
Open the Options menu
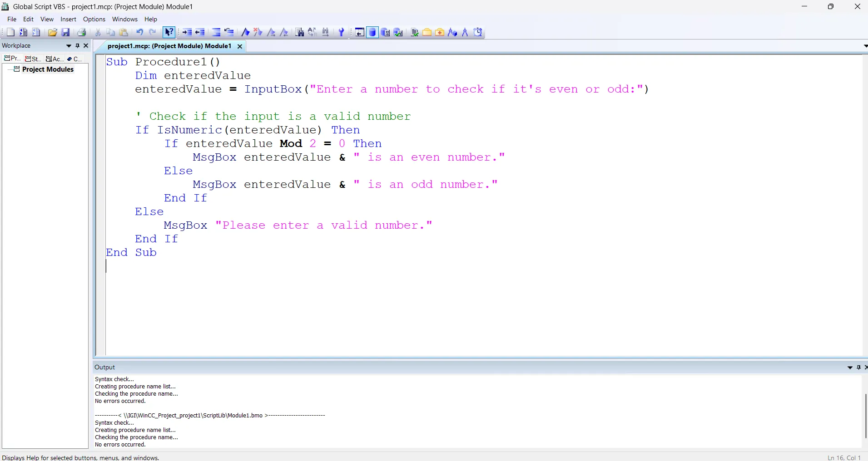[x=94, y=20]
